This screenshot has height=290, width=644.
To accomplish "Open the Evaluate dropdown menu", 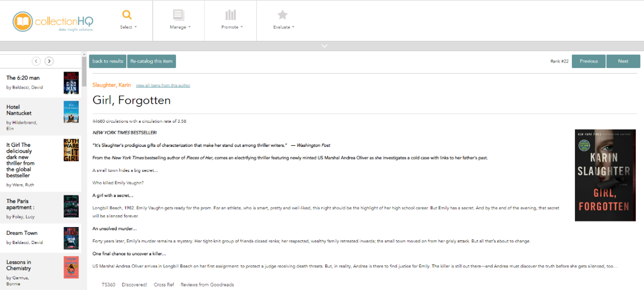I will (x=283, y=27).
